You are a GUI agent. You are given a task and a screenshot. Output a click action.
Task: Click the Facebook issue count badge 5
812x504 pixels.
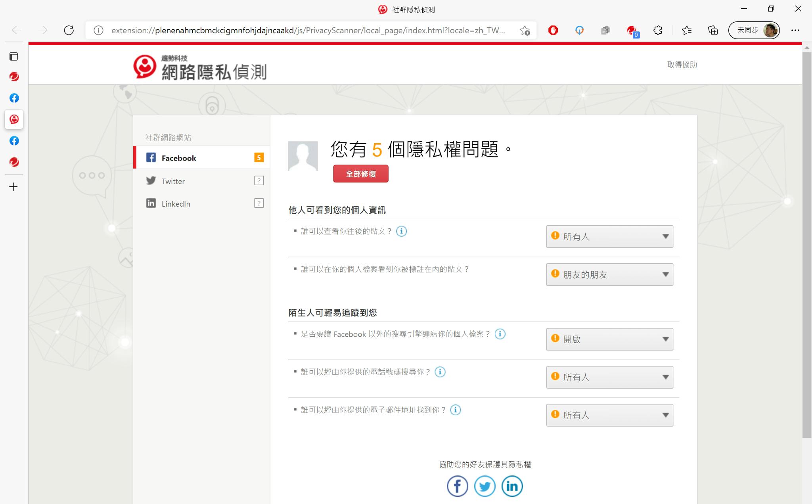coord(259,158)
